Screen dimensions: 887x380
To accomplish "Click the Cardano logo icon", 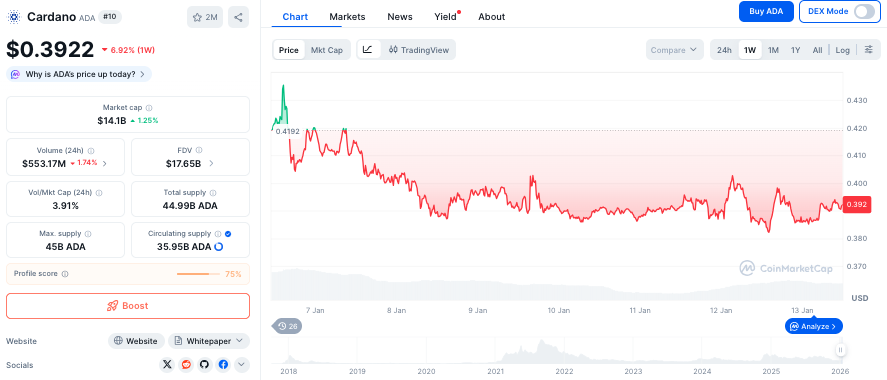I will (x=14, y=17).
